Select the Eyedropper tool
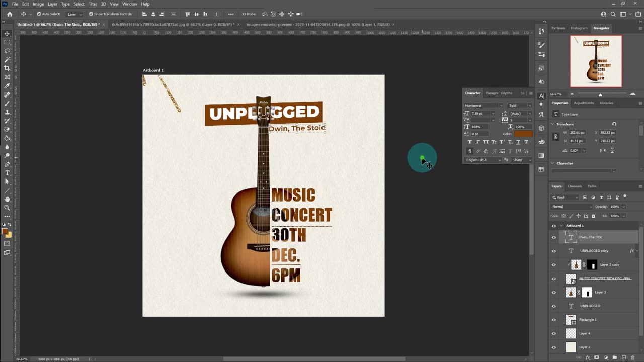The height and width of the screenshot is (362, 644). (7, 86)
